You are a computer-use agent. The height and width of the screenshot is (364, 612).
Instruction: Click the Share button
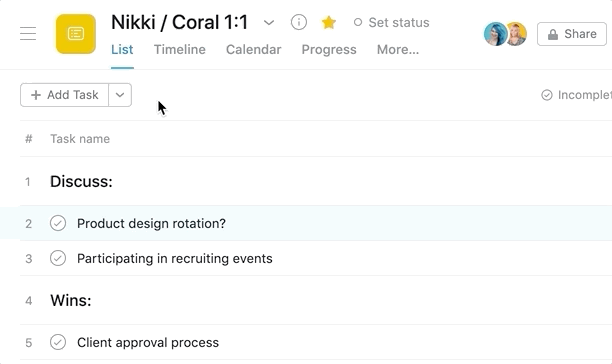click(x=572, y=34)
